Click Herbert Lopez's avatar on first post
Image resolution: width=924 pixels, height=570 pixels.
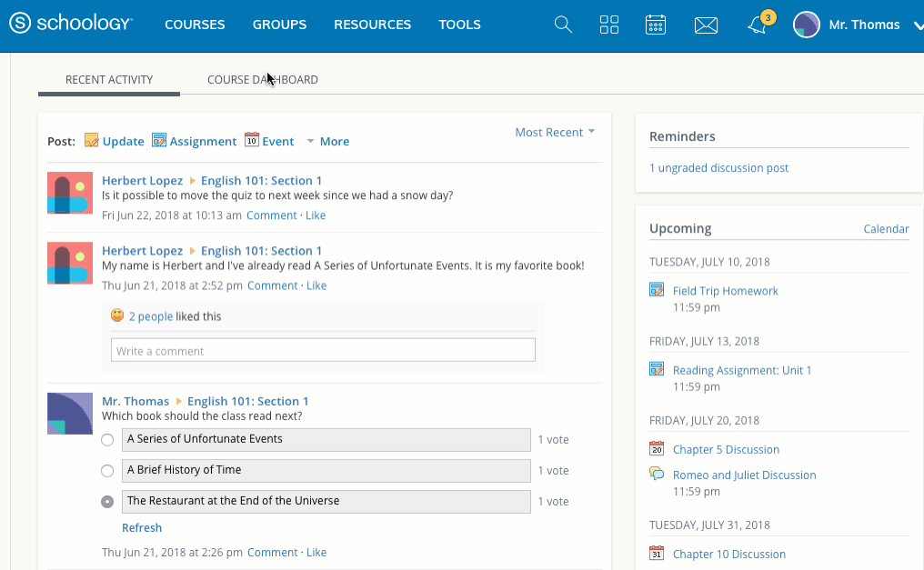(70, 193)
